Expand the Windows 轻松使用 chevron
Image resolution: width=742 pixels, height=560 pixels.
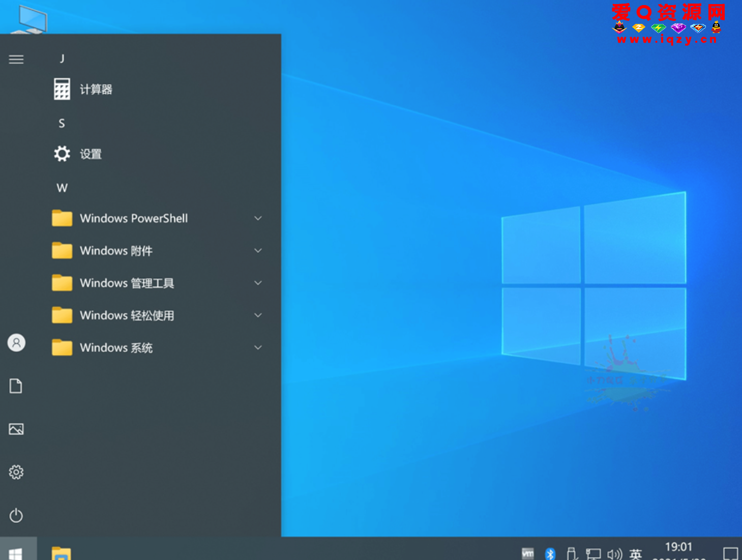click(x=258, y=315)
